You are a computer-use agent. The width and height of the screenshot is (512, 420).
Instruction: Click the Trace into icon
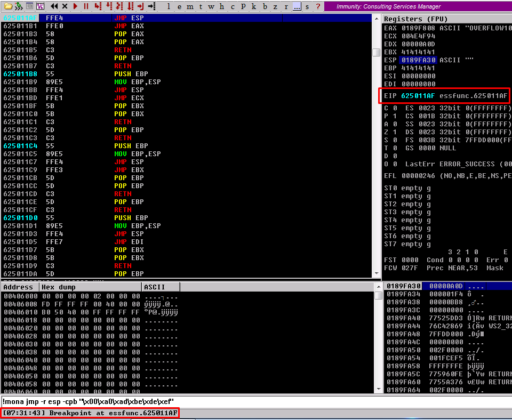[x=119, y=6]
